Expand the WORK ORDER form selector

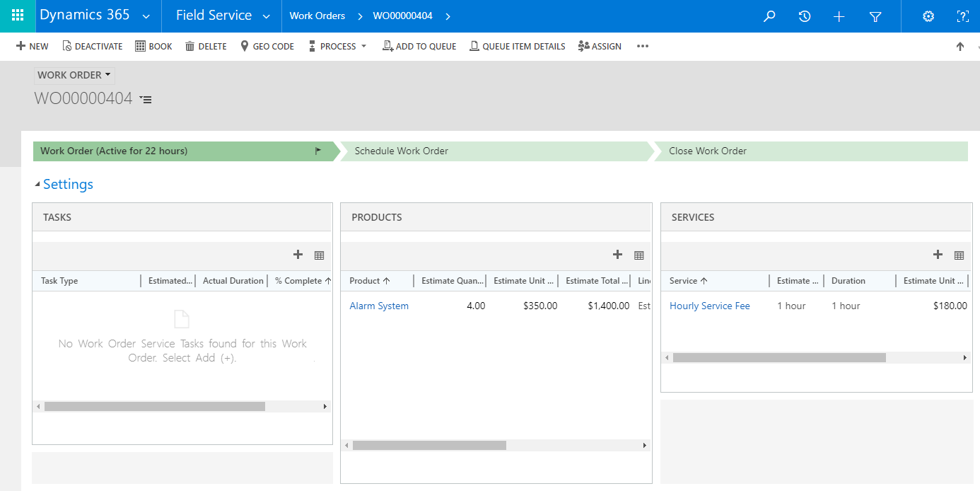point(74,75)
